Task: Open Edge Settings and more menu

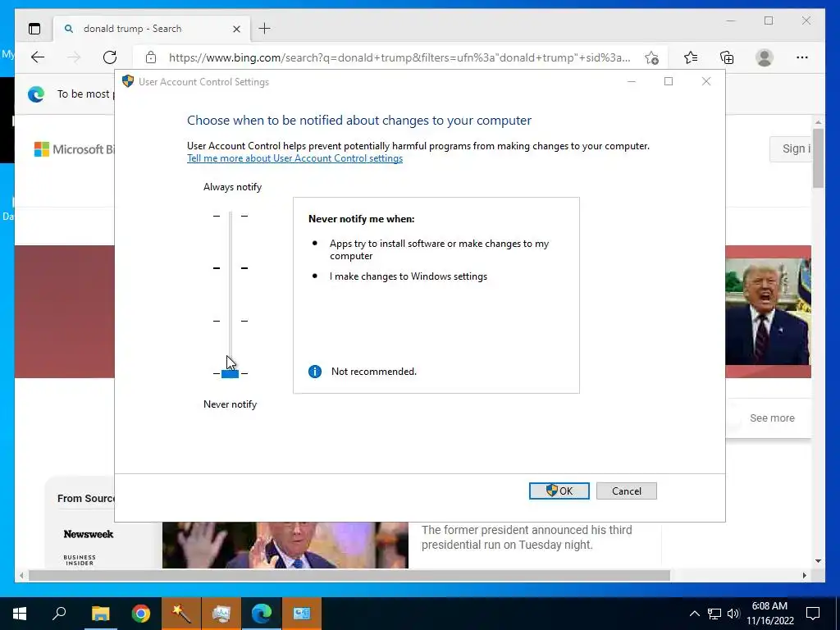Action: tap(802, 57)
